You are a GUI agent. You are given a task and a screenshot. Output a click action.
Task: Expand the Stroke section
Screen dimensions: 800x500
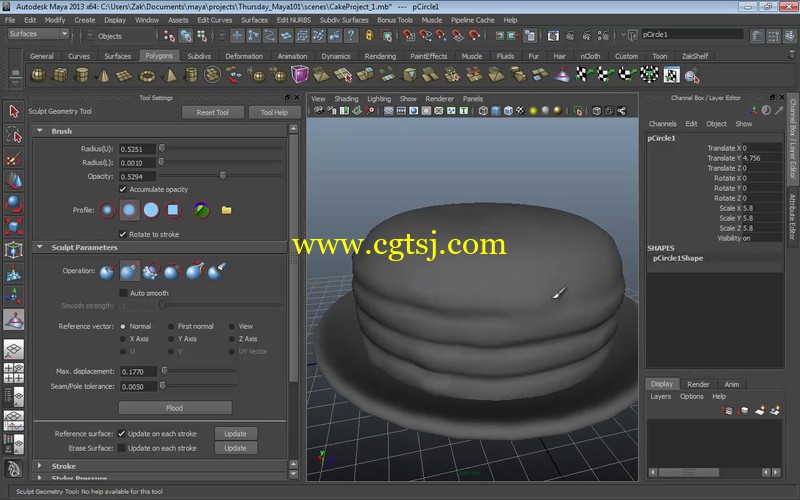40,466
